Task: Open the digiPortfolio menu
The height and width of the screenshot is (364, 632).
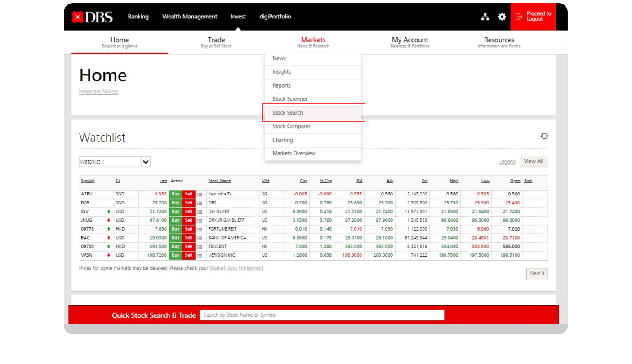Action: 275,17
